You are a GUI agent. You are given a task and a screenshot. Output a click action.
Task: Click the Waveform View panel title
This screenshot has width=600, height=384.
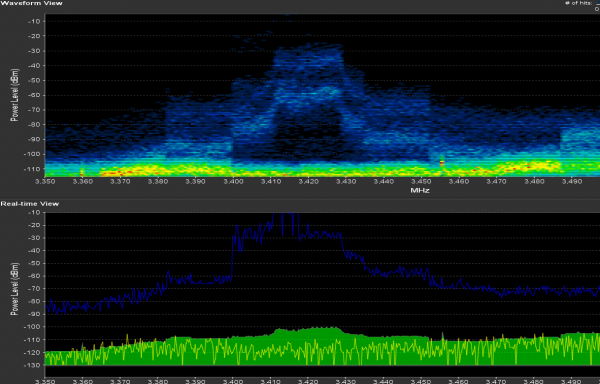31,3
